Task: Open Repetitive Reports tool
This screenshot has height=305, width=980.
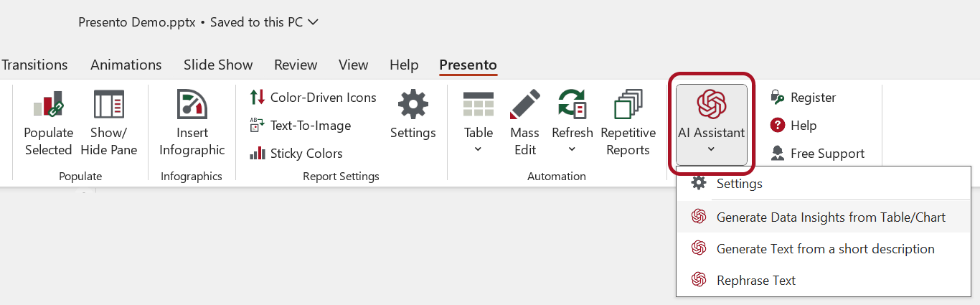Action: (x=628, y=123)
